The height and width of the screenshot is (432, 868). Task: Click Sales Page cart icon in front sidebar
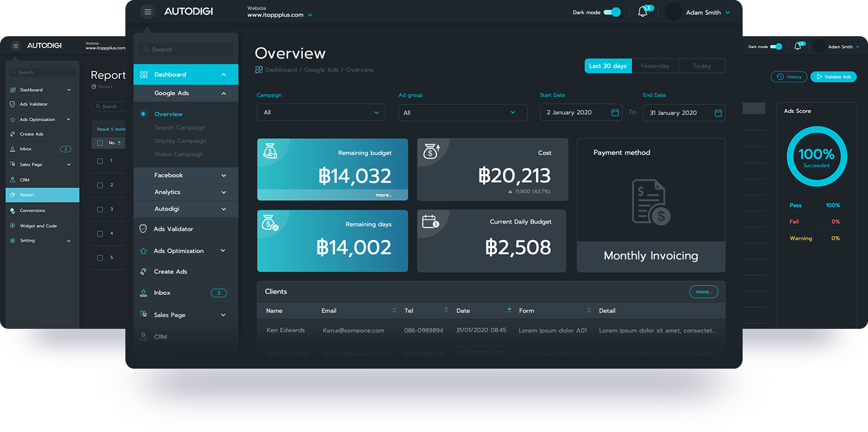pos(143,314)
